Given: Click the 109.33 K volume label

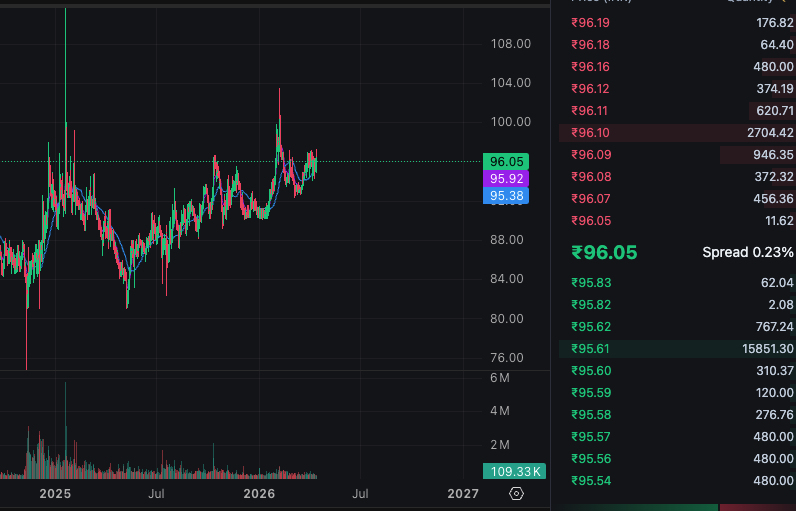Looking at the screenshot, I should coord(514,471).
